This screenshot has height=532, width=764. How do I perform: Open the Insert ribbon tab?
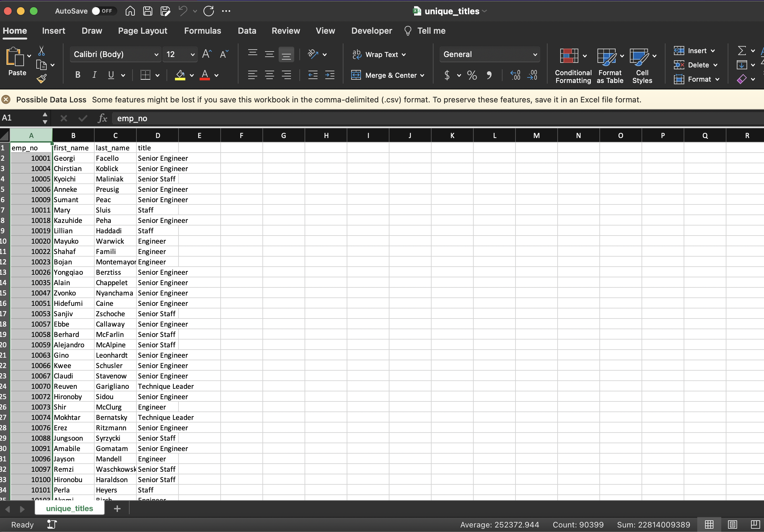[x=53, y=30]
